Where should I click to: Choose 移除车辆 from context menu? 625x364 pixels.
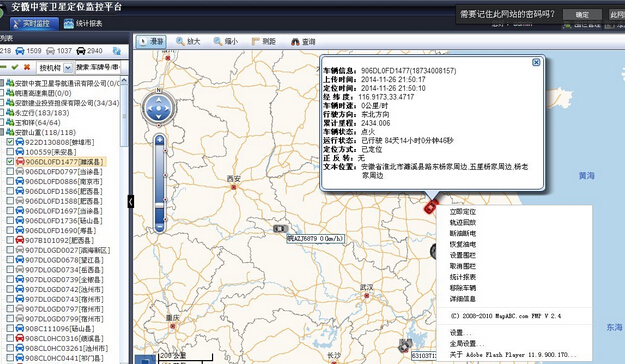click(462, 287)
